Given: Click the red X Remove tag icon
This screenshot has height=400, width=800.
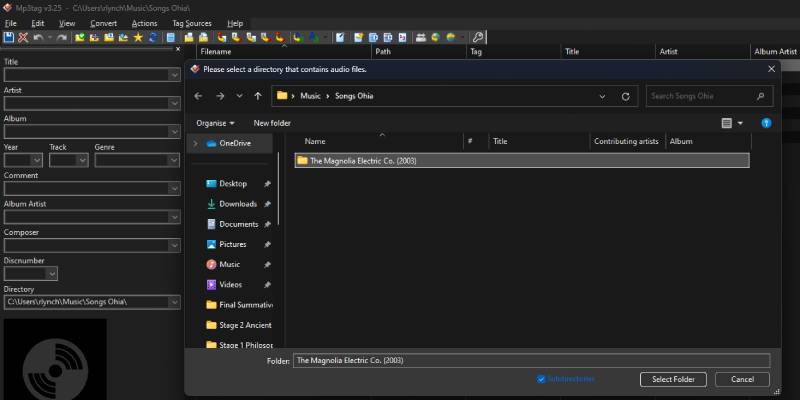Looking at the screenshot, I should pos(23,37).
